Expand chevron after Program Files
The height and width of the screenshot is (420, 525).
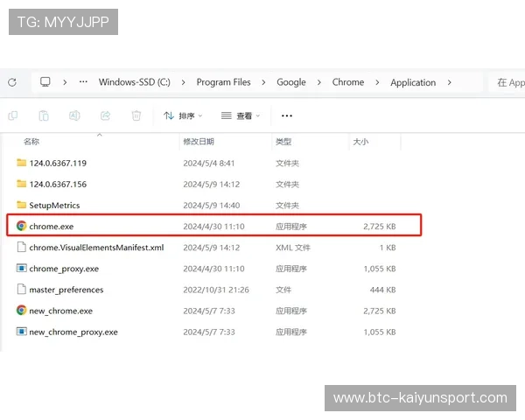[x=263, y=82]
